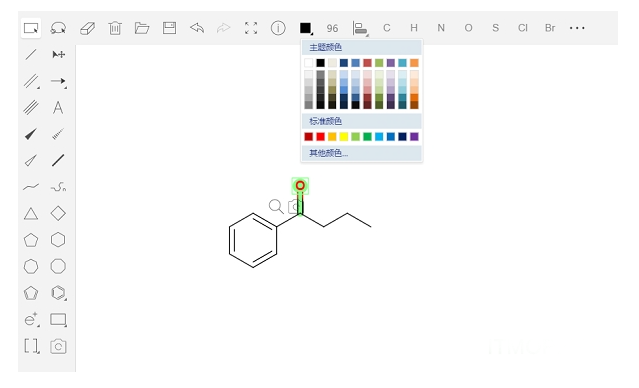Choose the text tool A

pos(58,108)
